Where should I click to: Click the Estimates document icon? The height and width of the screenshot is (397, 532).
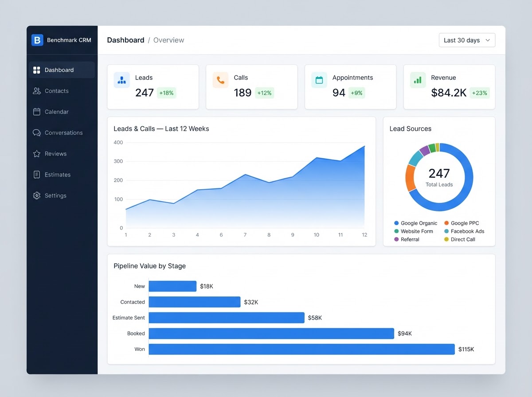pyautogui.click(x=37, y=175)
